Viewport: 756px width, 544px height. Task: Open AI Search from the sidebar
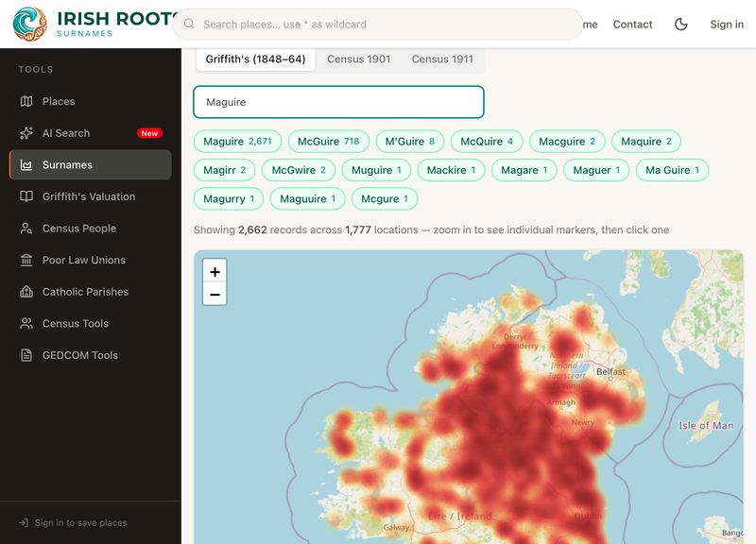(x=91, y=133)
